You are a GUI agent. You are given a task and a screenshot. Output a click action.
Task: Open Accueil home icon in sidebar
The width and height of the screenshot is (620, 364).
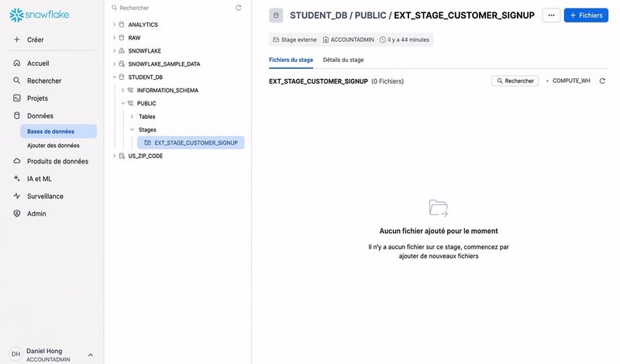tap(16, 64)
